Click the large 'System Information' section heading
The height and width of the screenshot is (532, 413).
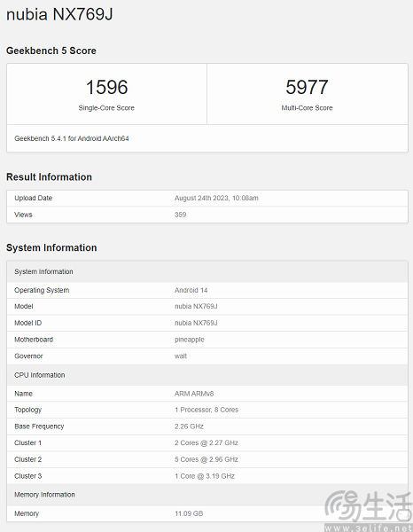pos(51,247)
